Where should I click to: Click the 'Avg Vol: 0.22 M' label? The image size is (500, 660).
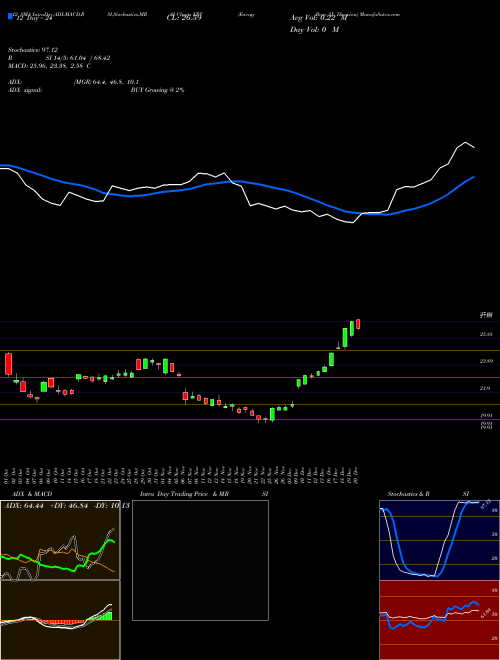[319, 18]
